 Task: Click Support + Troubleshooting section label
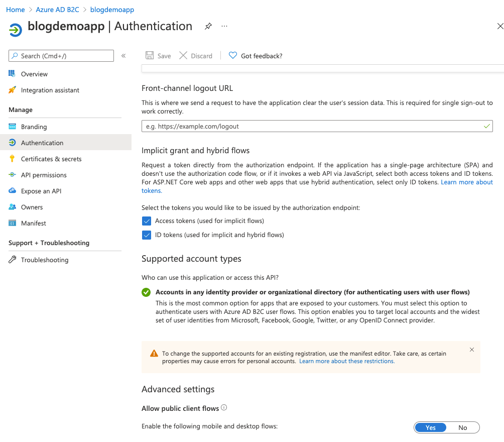point(49,243)
